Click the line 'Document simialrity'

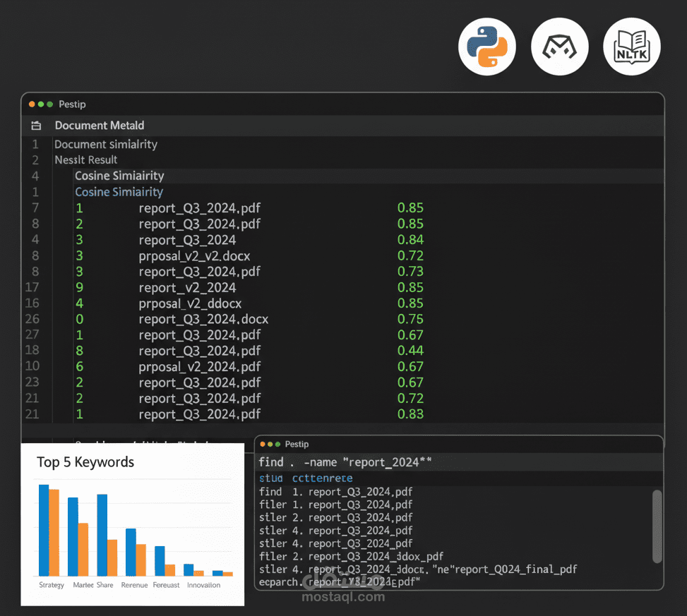(x=106, y=144)
